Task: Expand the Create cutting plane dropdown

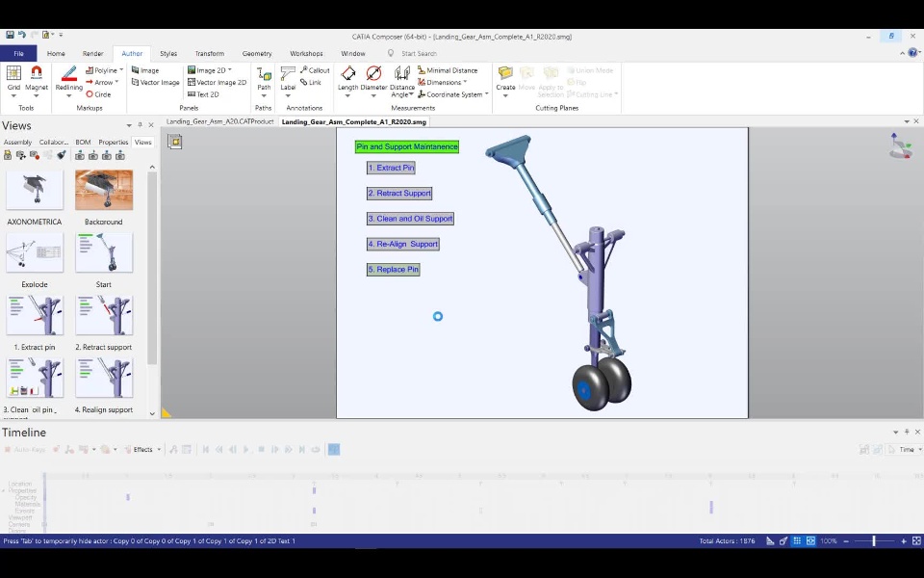Action: click(x=505, y=95)
